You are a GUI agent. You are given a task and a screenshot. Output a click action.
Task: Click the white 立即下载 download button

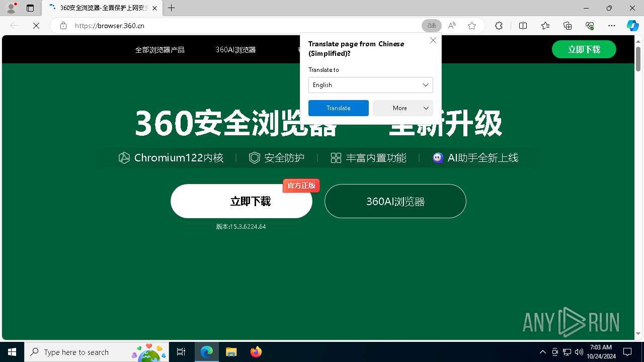pyautogui.click(x=242, y=201)
